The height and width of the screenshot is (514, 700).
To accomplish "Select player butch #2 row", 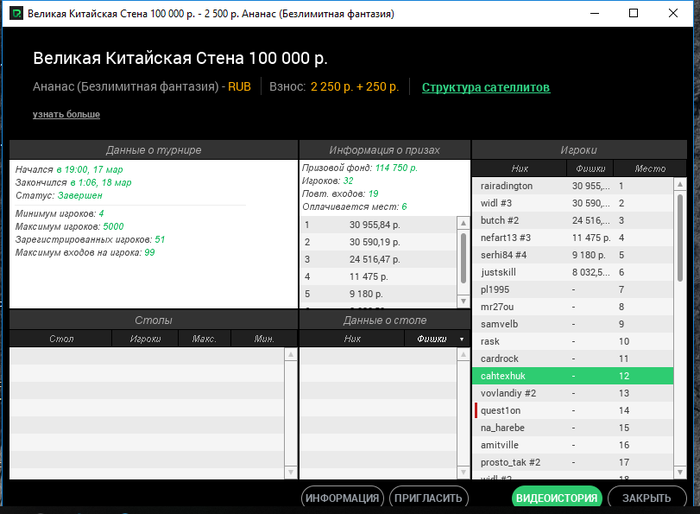I will pos(572,220).
